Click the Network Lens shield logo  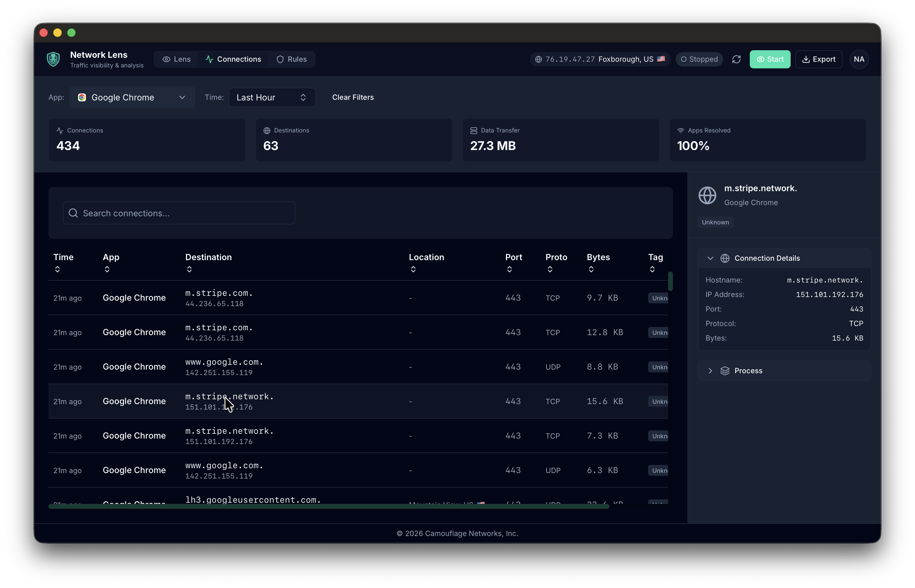coord(53,59)
